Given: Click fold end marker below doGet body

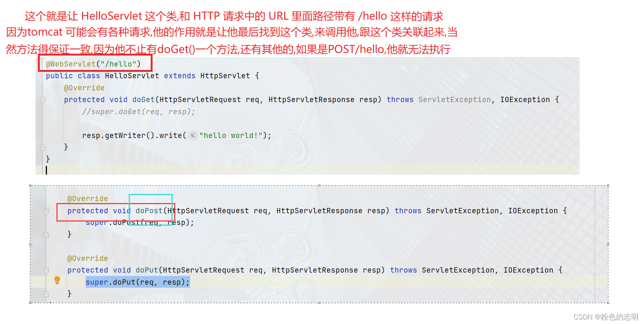Looking at the screenshot, I should (43, 147).
